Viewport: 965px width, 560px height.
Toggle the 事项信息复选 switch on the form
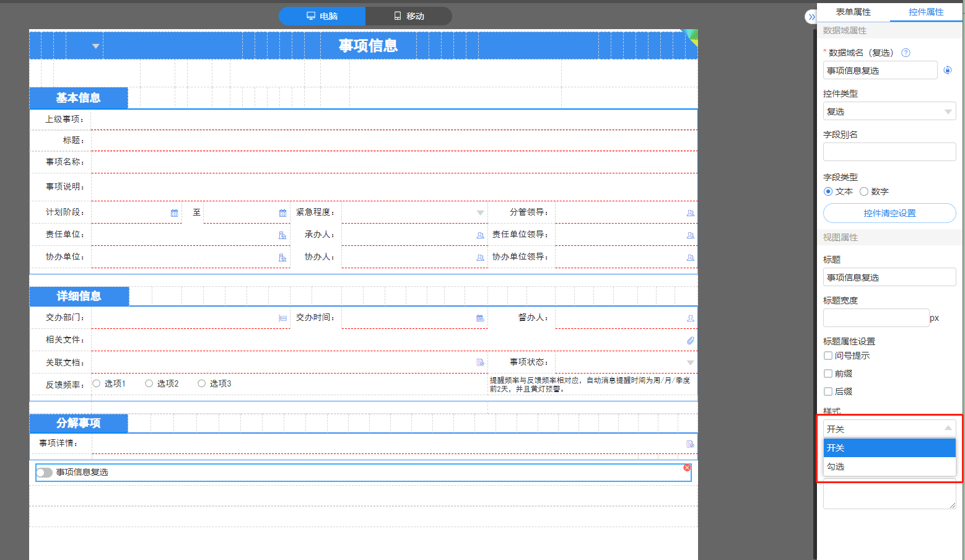pos(44,473)
